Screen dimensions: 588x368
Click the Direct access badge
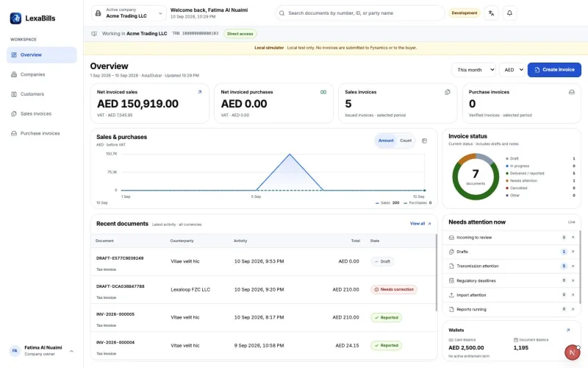click(x=240, y=34)
